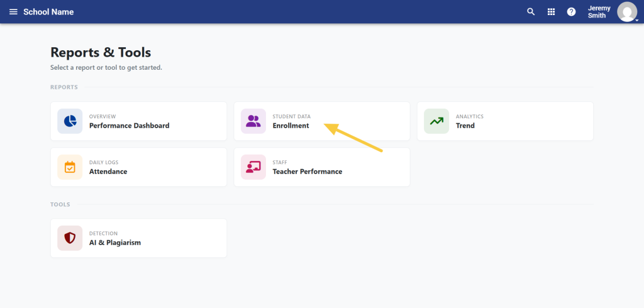The height and width of the screenshot is (308, 644).
Task: Click the green trend arrow icon
Action: (436, 121)
